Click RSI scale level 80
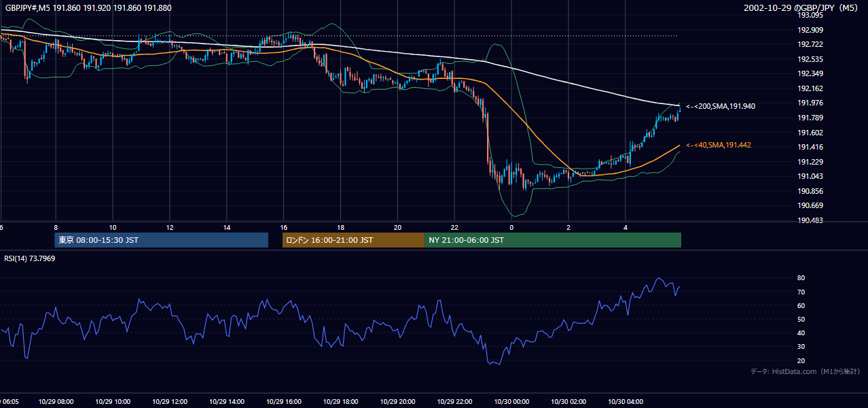Screen dimensions: 868x408 tap(801, 278)
